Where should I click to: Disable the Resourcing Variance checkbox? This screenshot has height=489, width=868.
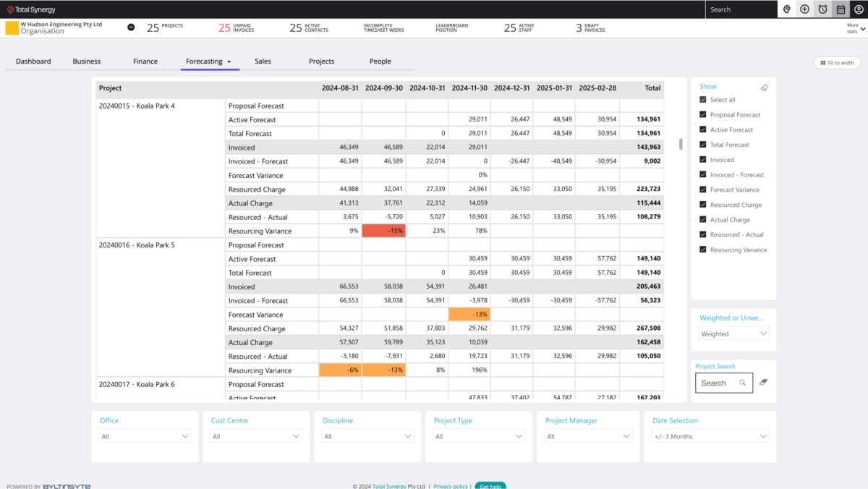[x=702, y=249]
